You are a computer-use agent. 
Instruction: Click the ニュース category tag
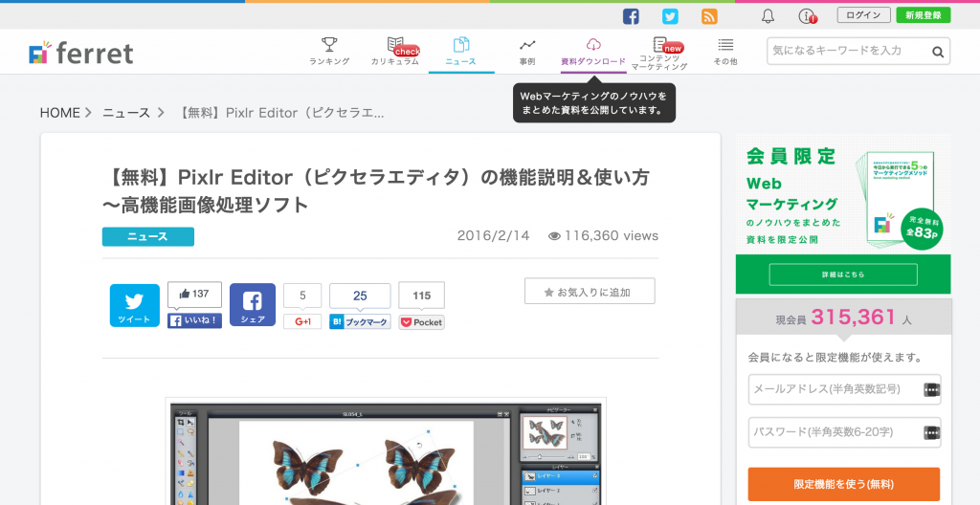148,237
